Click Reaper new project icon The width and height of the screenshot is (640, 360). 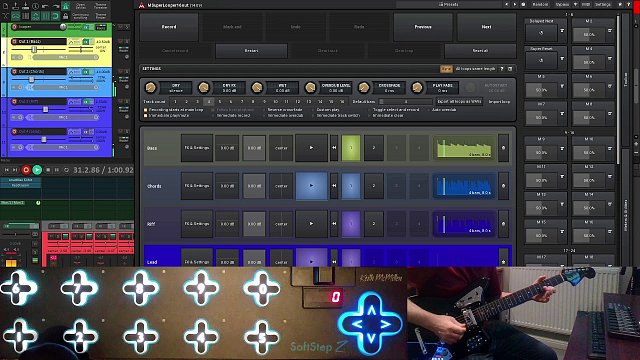(x=6, y=6)
